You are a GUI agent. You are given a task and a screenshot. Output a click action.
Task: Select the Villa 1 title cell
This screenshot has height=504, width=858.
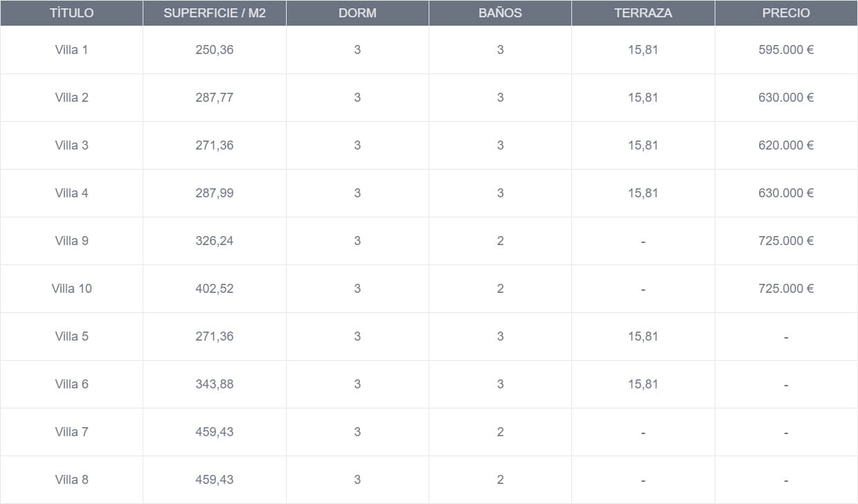(x=72, y=50)
